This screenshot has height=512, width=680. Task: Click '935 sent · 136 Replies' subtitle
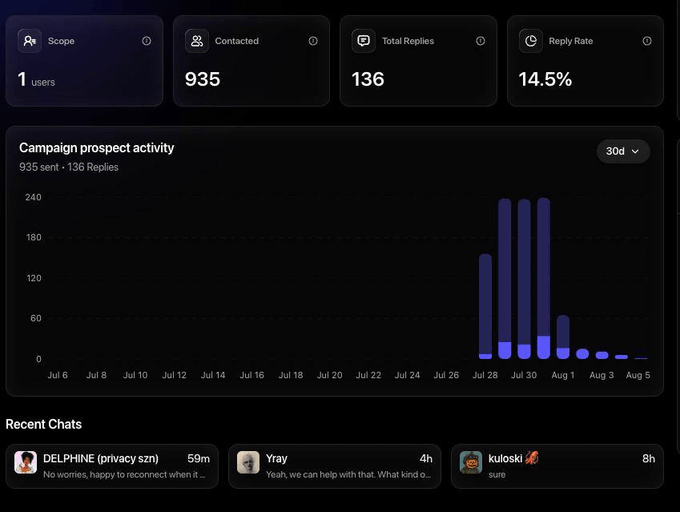coord(69,167)
